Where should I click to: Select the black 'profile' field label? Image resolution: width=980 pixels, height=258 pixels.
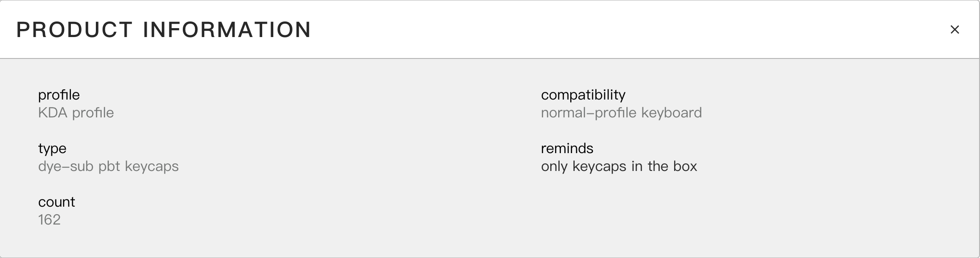click(x=59, y=95)
